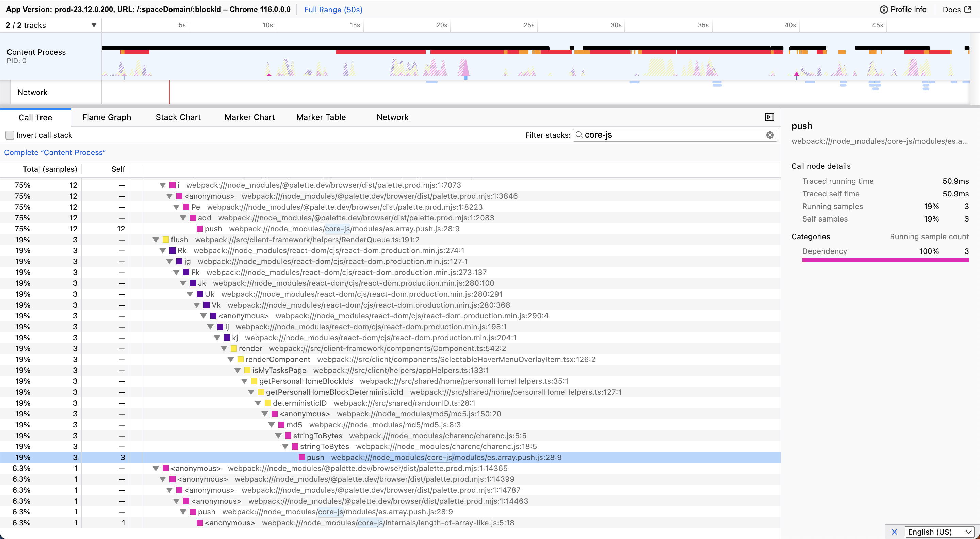This screenshot has height=539, width=980.
Task: Open the Marker Table tab
Action: (x=321, y=117)
